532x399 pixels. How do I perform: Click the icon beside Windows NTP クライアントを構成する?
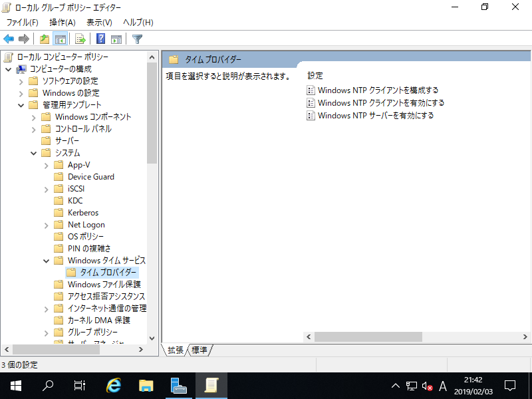click(311, 90)
